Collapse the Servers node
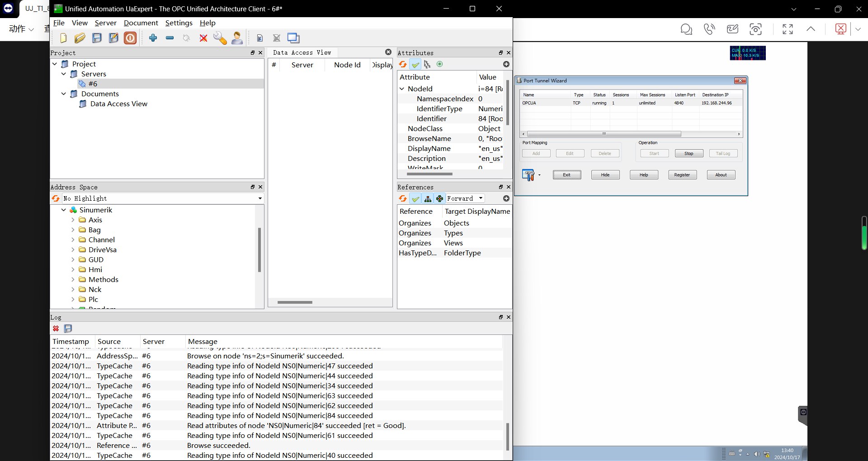This screenshot has width=868, height=461. coord(64,74)
